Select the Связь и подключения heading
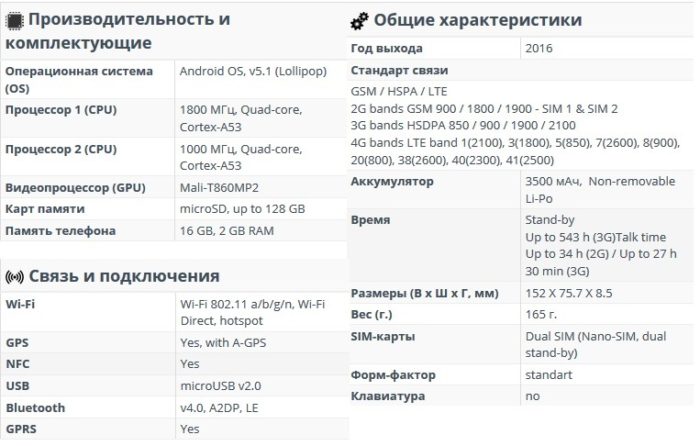 click(124, 276)
